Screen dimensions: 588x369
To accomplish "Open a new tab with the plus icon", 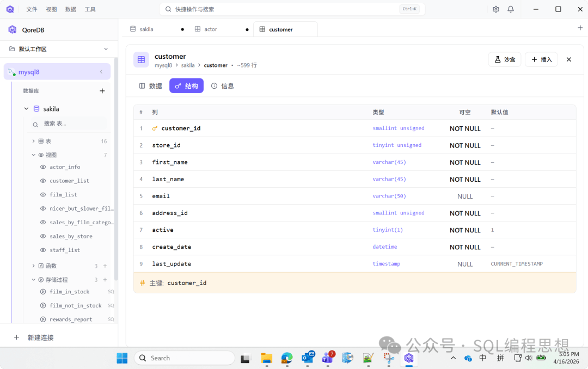I will (x=580, y=28).
